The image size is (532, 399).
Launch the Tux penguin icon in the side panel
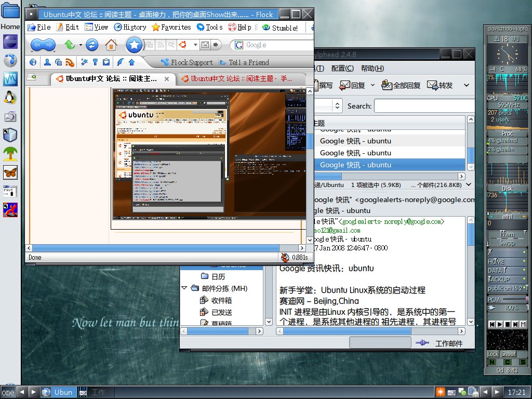click(10, 97)
